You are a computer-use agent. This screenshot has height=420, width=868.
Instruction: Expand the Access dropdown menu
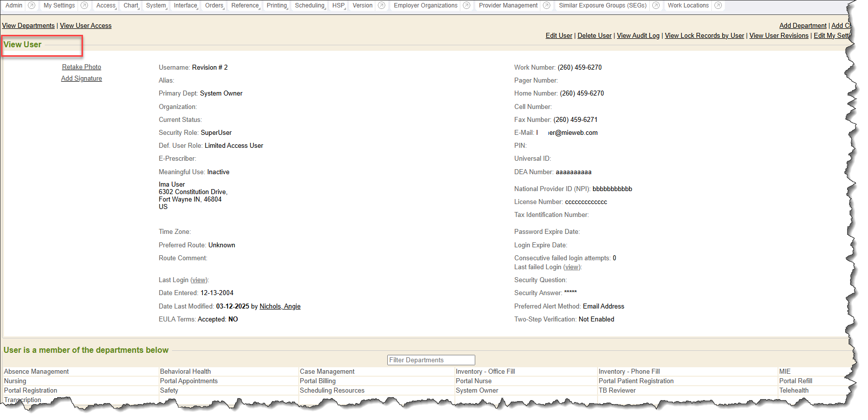tap(106, 5)
